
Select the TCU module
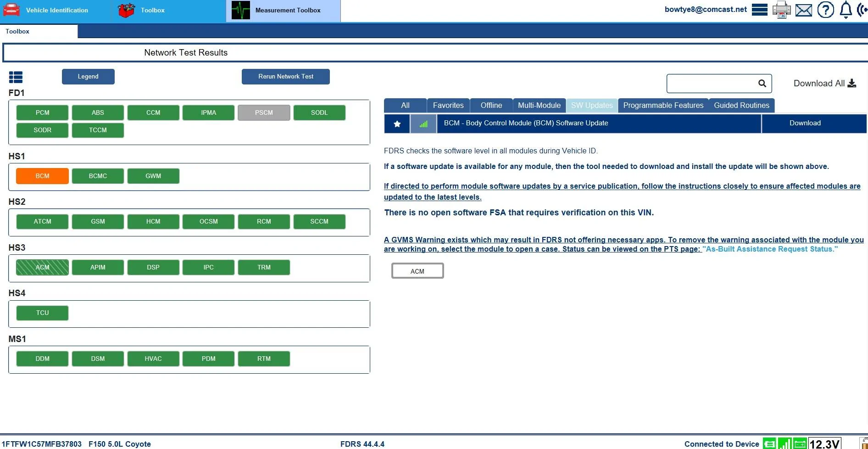pos(42,313)
